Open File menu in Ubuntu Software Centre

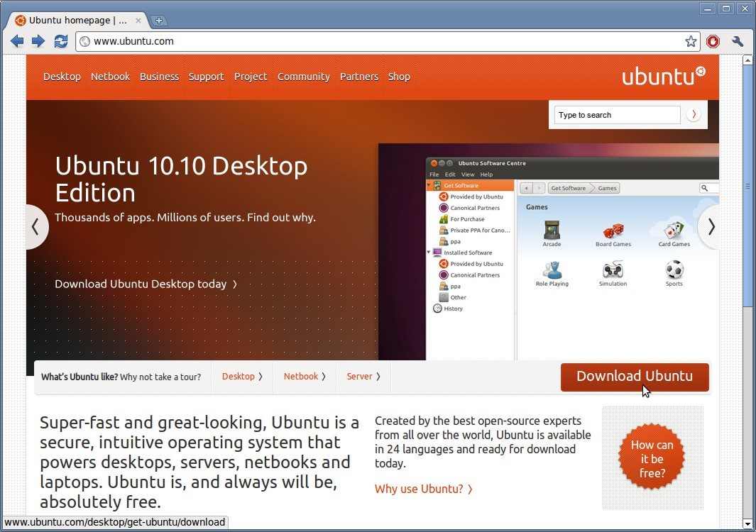pos(434,174)
